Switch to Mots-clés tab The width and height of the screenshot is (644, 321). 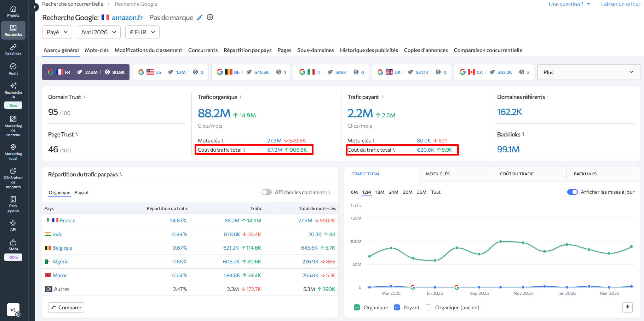(x=97, y=50)
